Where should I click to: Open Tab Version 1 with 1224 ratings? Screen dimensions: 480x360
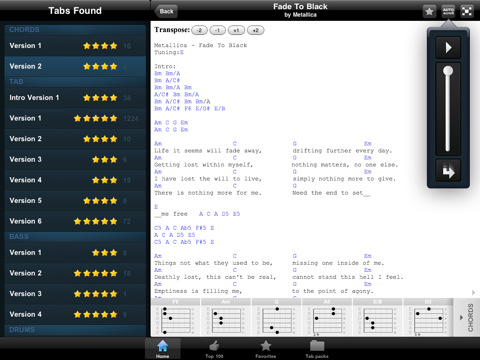click(x=75, y=118)
